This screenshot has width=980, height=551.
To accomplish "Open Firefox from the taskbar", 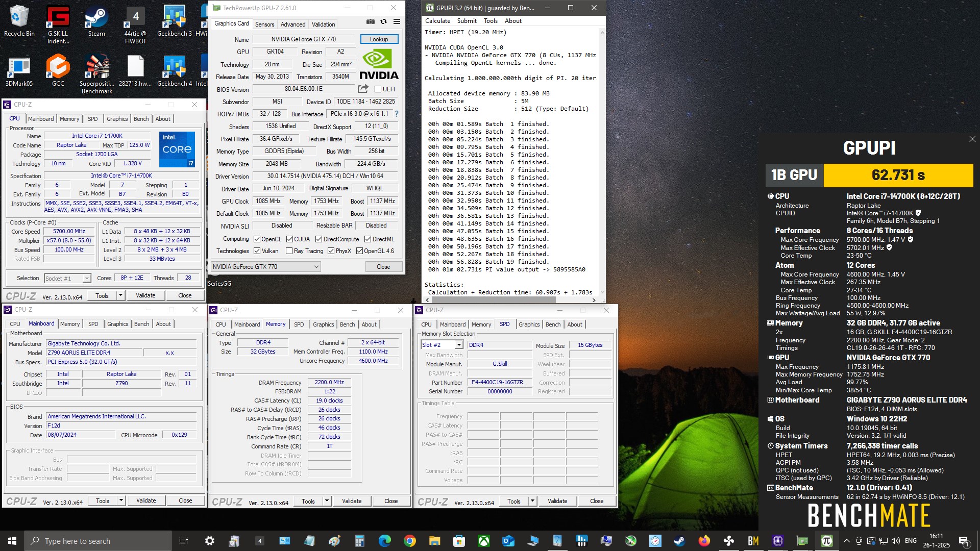I will (x=704, y=541).
